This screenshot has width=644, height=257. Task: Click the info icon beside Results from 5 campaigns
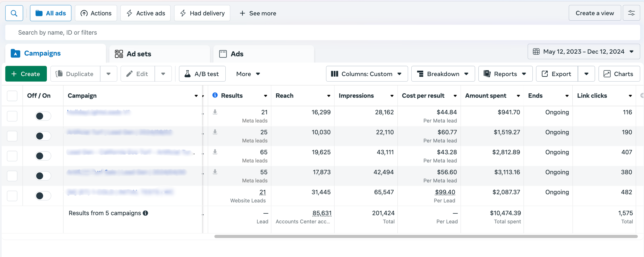coord(146,213)
